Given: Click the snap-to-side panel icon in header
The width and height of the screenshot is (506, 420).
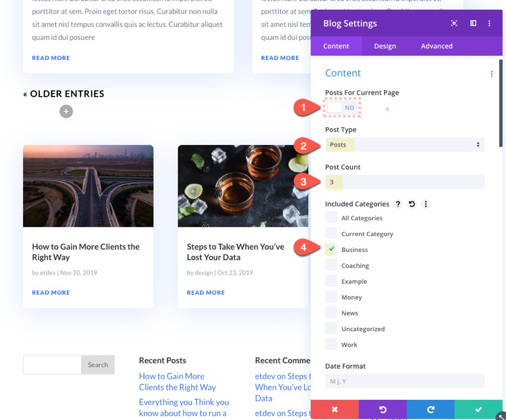Looking at the screenshot, I should (x=473, y=23).
